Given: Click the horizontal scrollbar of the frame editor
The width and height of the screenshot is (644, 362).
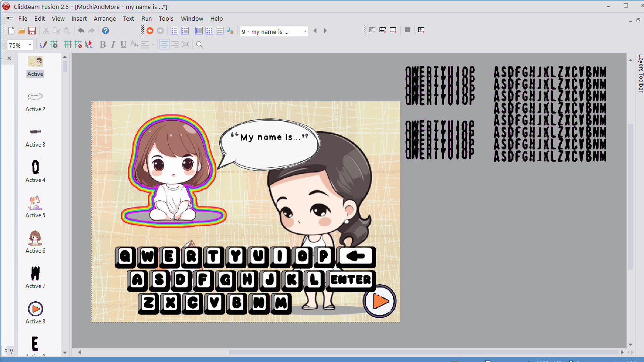Looking at the screenshot, I should [423, 352].
